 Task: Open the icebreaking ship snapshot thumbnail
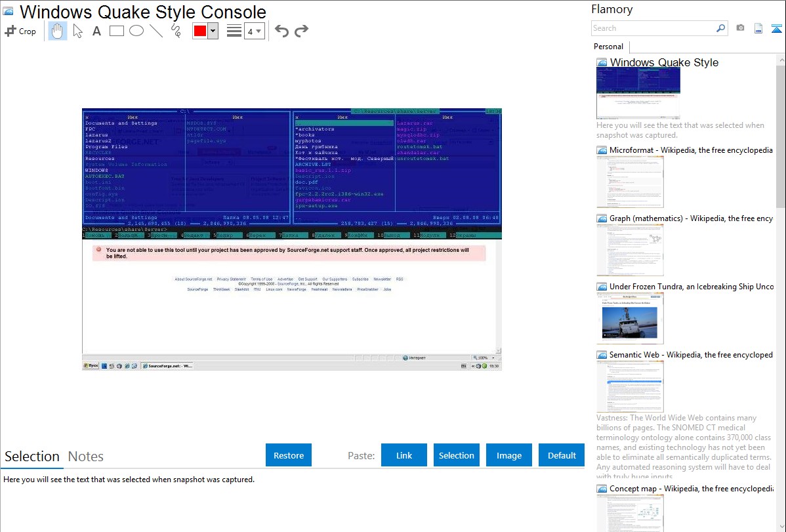[630, 318]
